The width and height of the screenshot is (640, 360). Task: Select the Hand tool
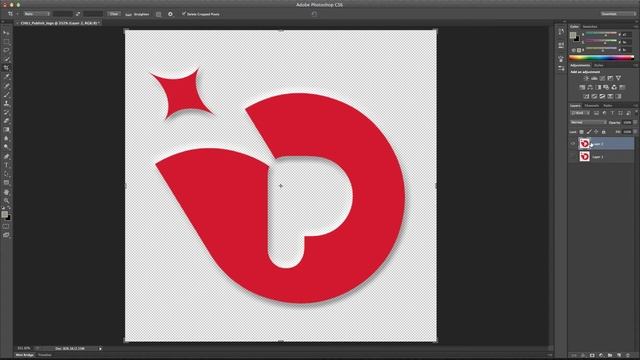pos(6,192)
